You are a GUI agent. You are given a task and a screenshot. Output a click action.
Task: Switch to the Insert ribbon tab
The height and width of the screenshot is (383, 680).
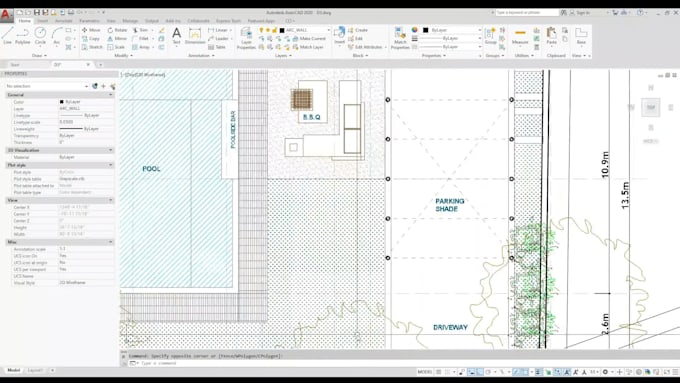coord(42,21)
